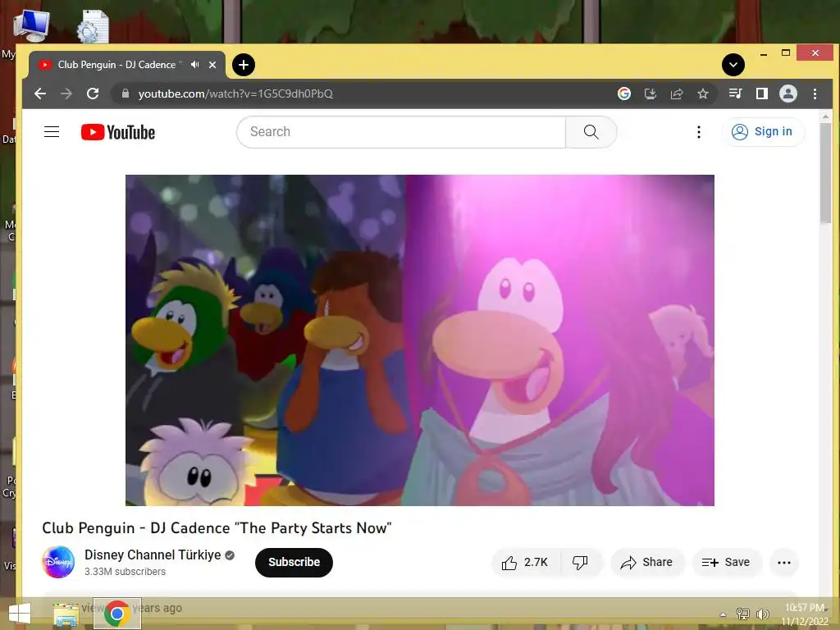Screen dimensions: 840x630
Task: Open the volume tray icon
Action: click(763, 614)
